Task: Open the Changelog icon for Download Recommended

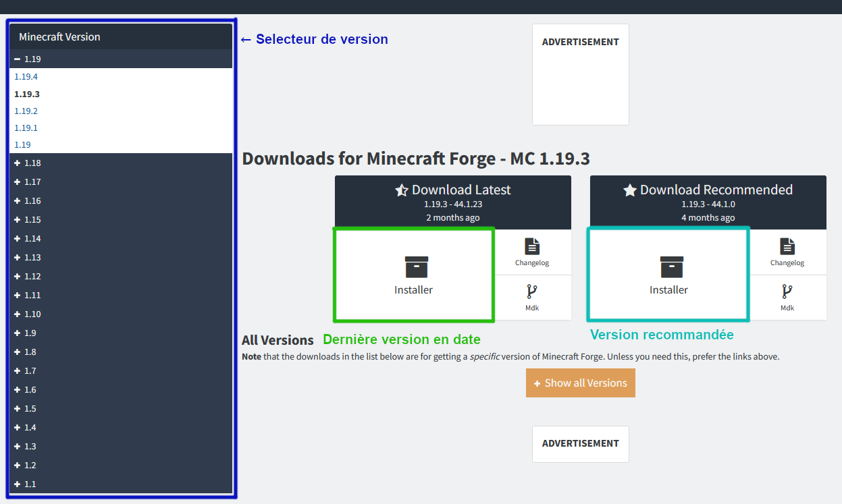Action: [787, 246]
